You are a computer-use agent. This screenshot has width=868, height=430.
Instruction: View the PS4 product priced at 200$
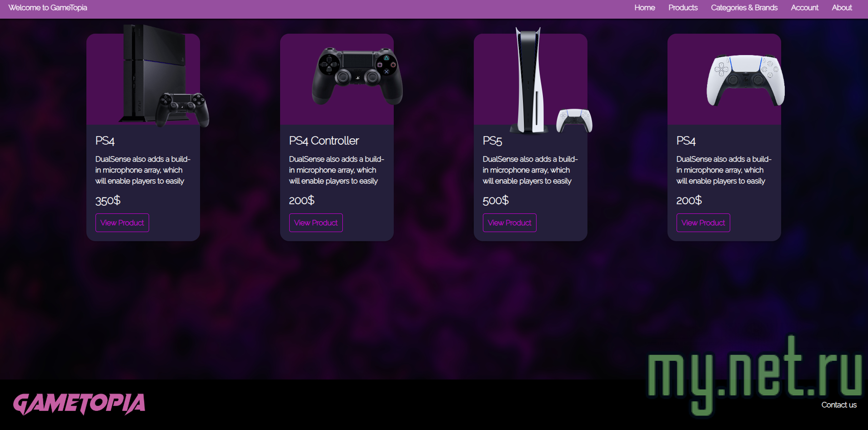coord(703,223)
